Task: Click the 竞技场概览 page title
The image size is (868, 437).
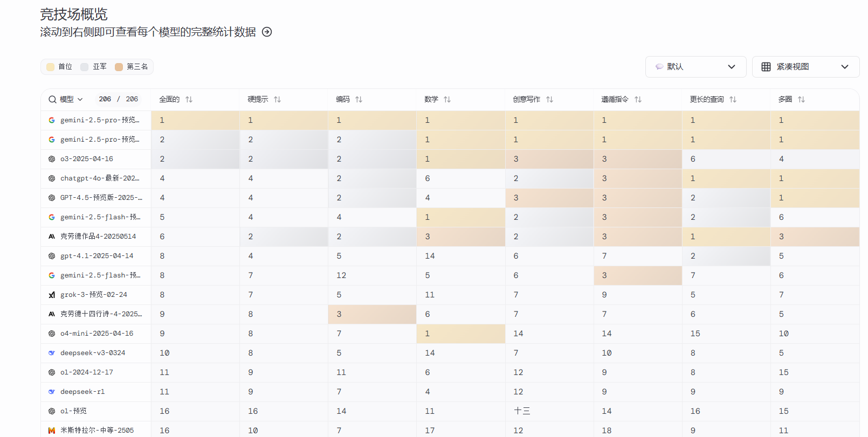Action: click(x=74, y=15)
